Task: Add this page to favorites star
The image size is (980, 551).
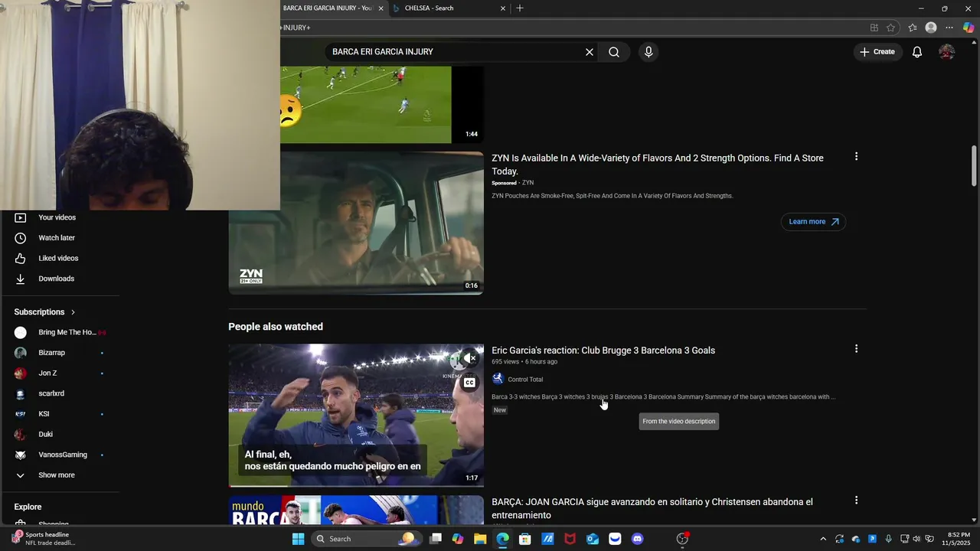Action: click(890, 28)
